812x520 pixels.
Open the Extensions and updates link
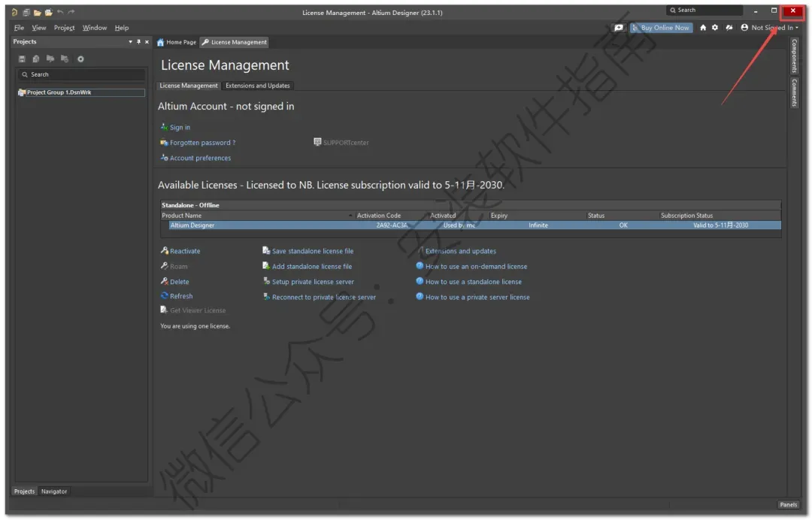pos(460,252)
